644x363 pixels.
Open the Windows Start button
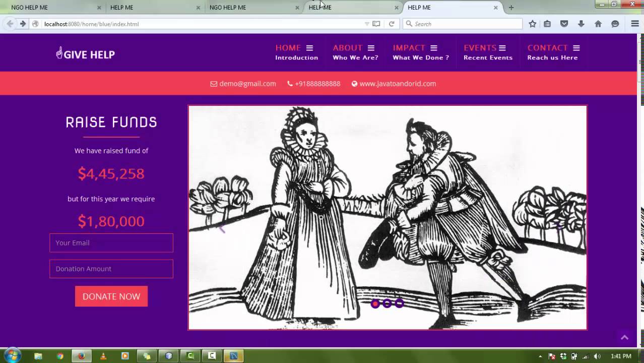click(12, 355)
